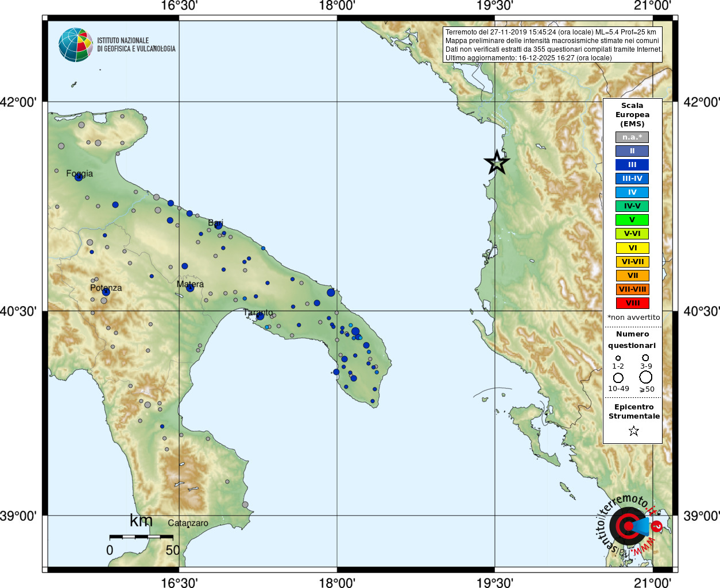Select the n.a.* gray legend swatch
Viewport: 720px width, 588px height.
(632, 137)
